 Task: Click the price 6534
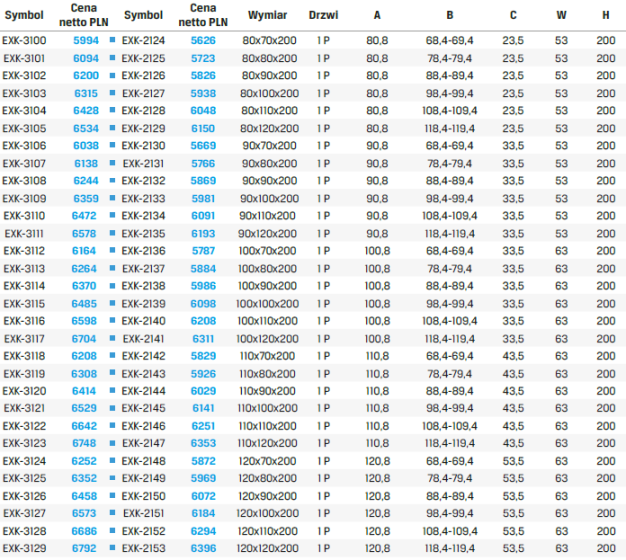click(86, 129)
